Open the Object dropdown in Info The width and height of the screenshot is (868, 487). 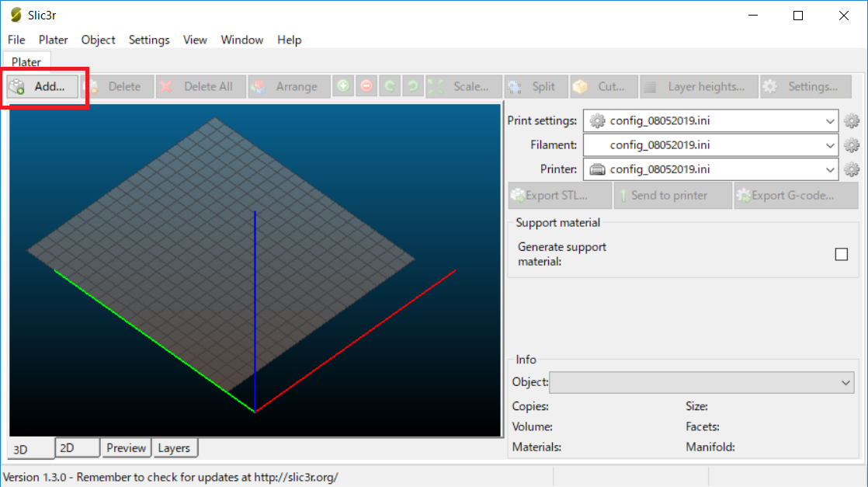tap(701, 382)
